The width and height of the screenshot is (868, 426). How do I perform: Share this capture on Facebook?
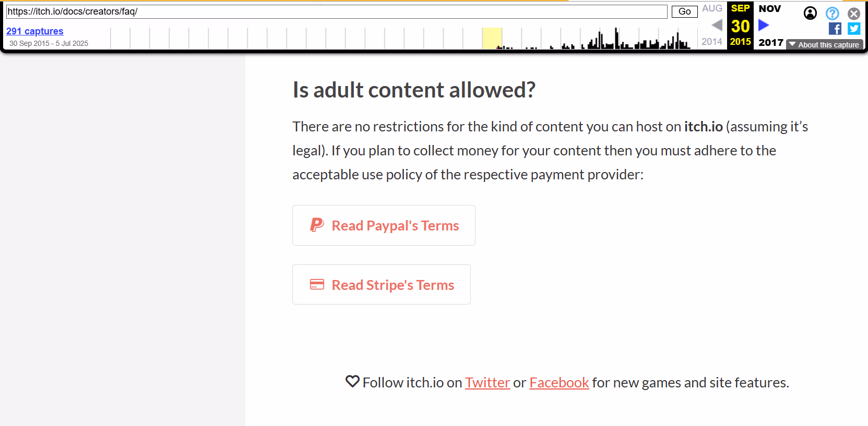[835, 29]
